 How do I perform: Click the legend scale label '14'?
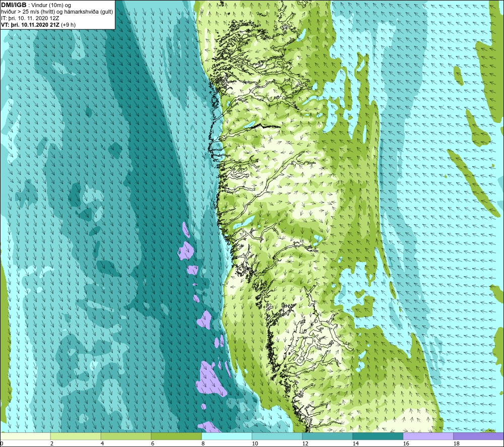(x=355, y=443)
